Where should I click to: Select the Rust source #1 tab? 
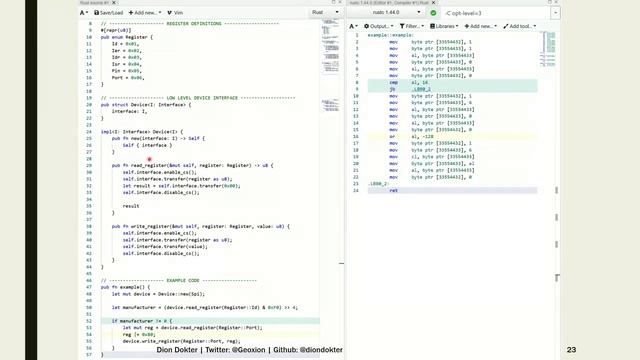(x=95, y=2)
